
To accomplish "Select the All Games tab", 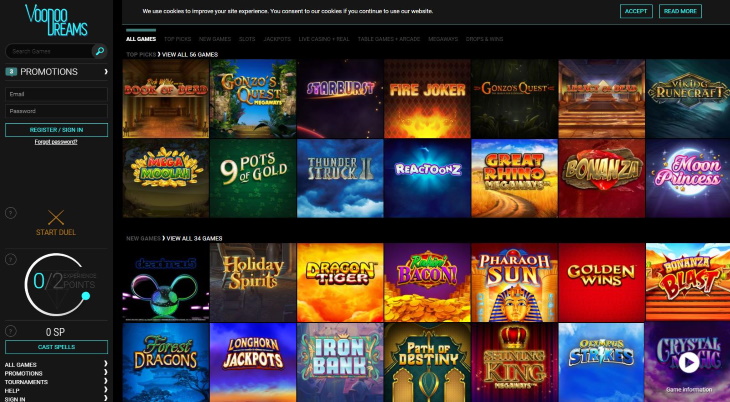I will point(141,39).
